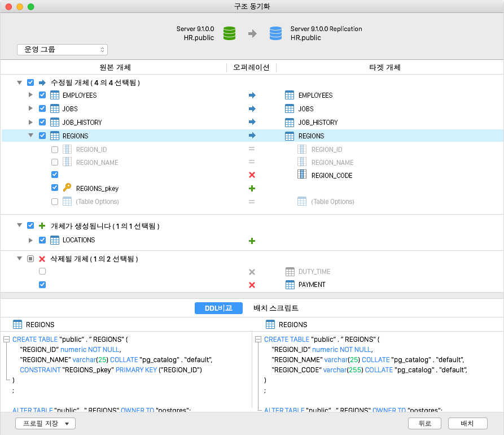This screenshot has height=435, width=504.
Task: Enable the REGION_ID checkbox
Action: tap(55, 150)
